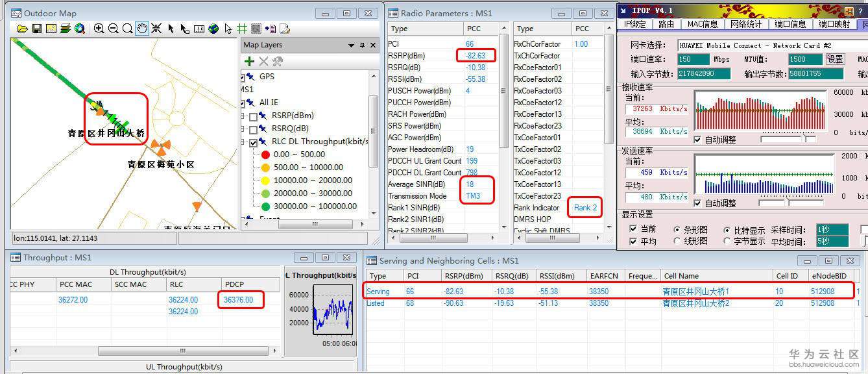Pin the Map Layers panel
This screenshot has height=374, width=868.
point(362,45)
